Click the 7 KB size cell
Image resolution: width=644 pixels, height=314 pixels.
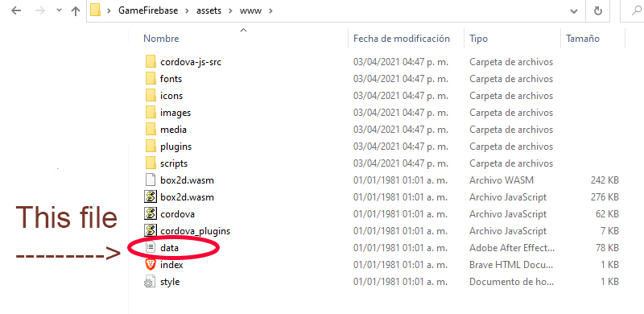[610, 231]
